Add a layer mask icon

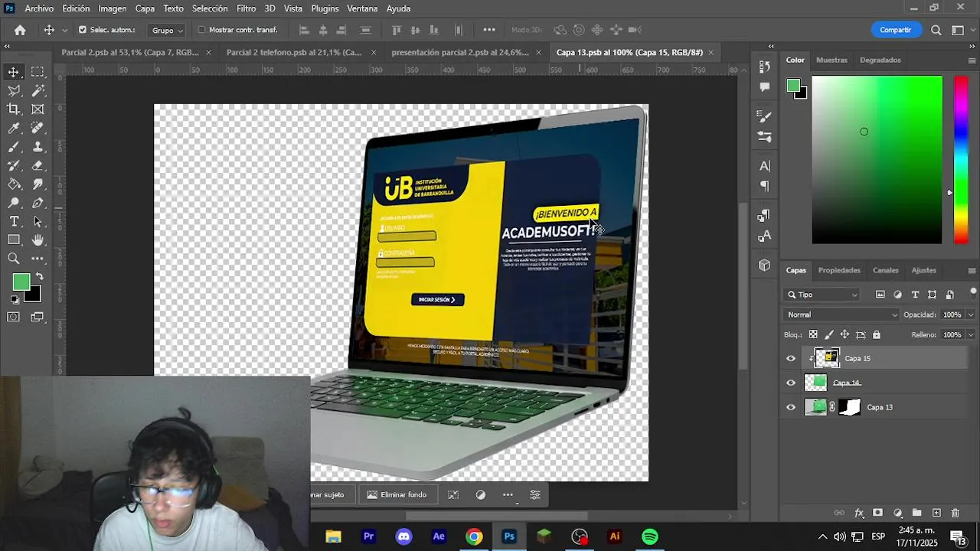tap(878, 513)
